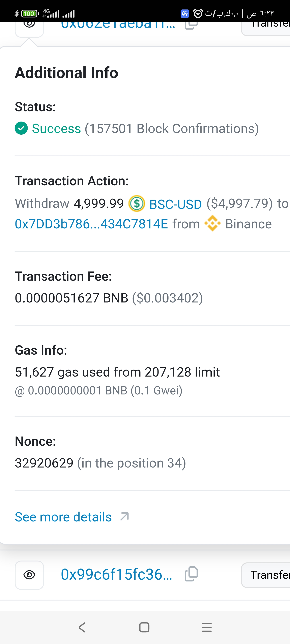Tap the alarm clock status bar icon

pos(198,13)
